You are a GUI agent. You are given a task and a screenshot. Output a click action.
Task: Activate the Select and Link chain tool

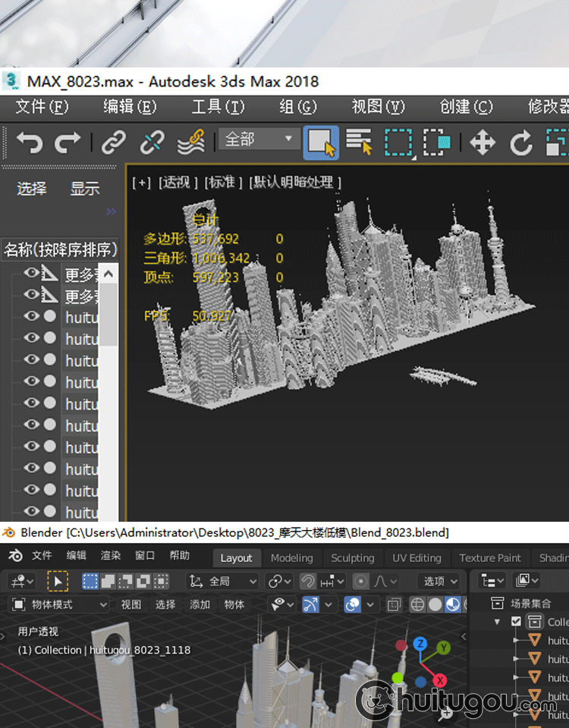pos(114,142)
